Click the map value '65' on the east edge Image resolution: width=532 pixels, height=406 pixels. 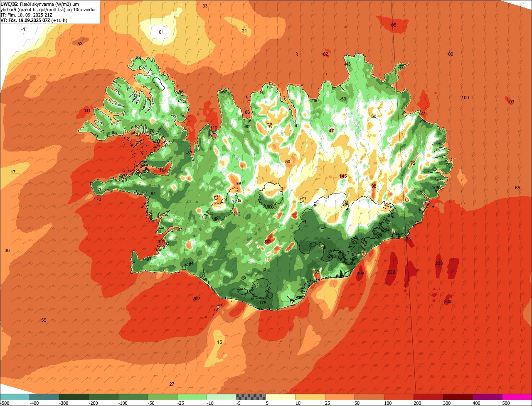(x=517, y=188)
